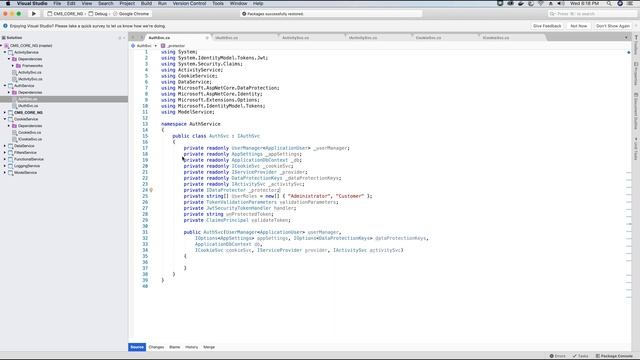Open the Unit Tests side panel

(x=636, y=149)
